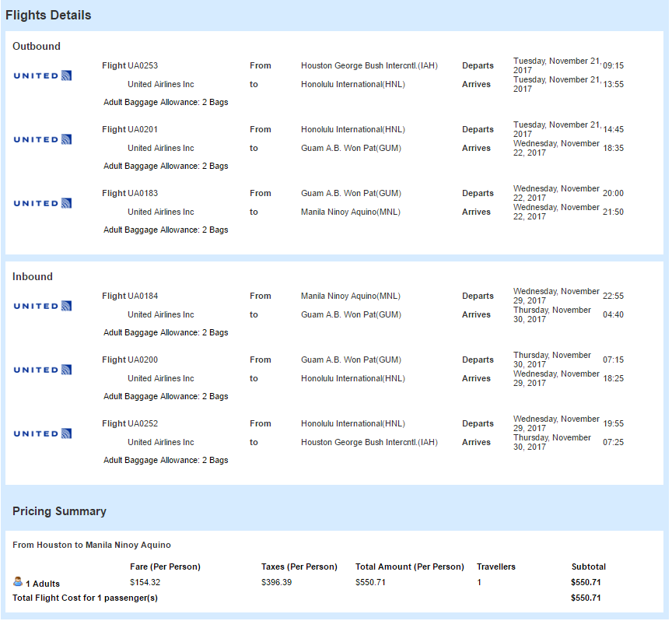This screenshot has width=672, height=621.
Task: Click flight number UA0252
Action: [142, 423]
